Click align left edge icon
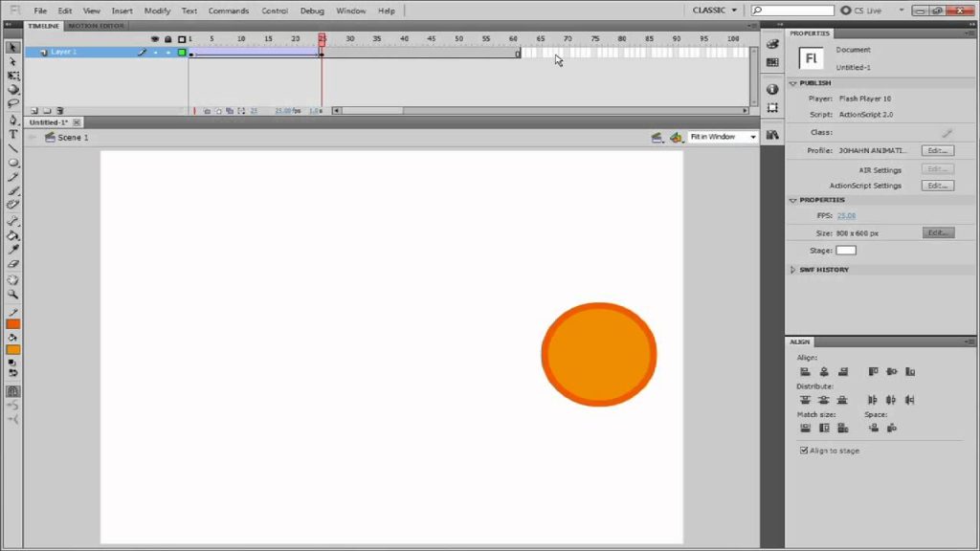The image size is (980, 551). tap(805, 372)
